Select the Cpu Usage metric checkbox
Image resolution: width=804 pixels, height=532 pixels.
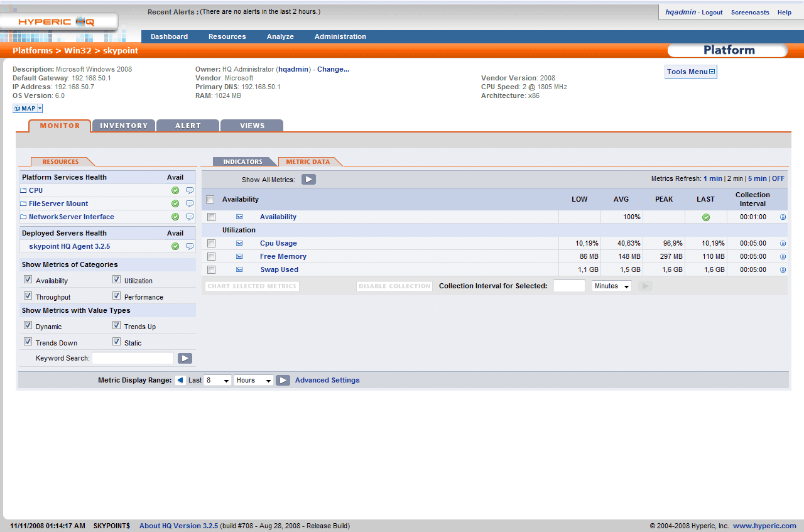[x=212, y=243]
